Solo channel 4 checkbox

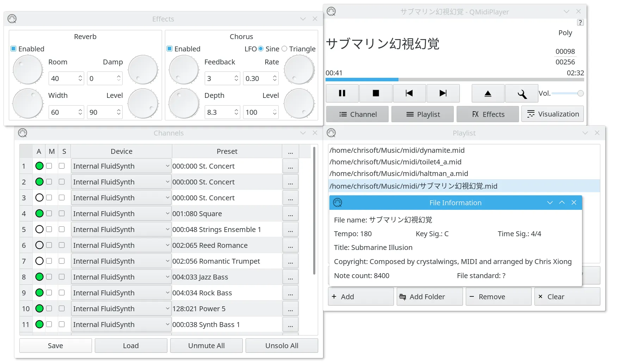point(62,213)
